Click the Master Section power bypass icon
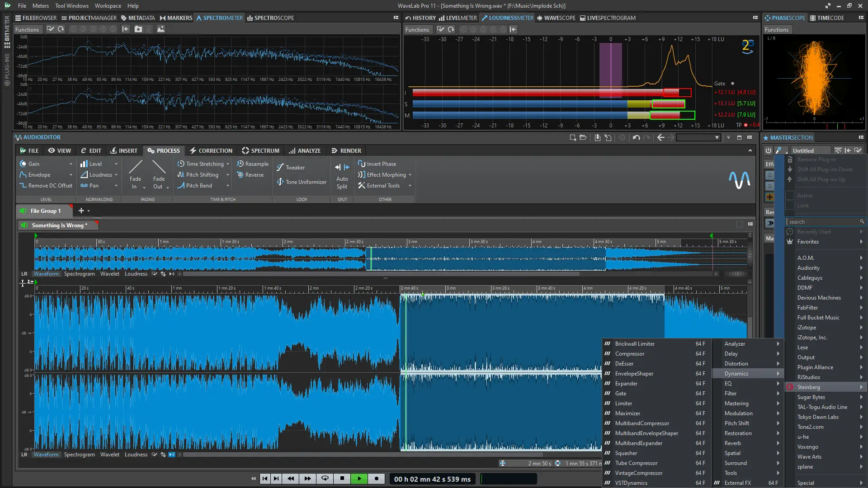 click(x=769, y=150)
